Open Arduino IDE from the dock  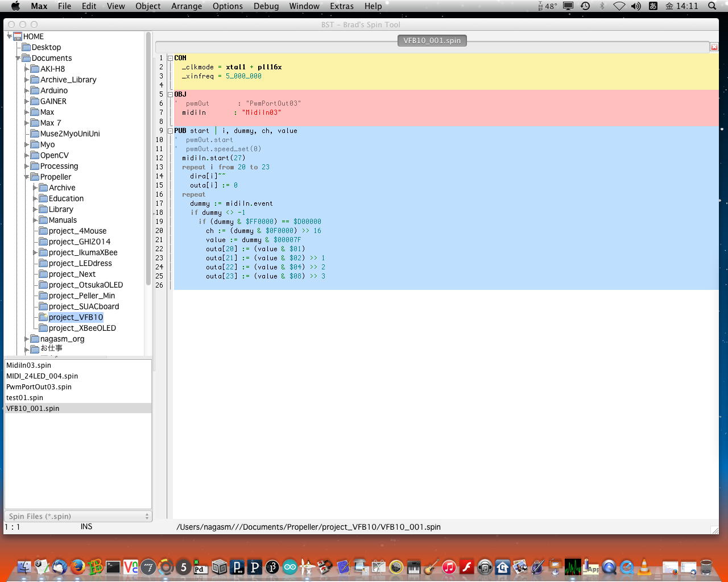tap(290, 567)
